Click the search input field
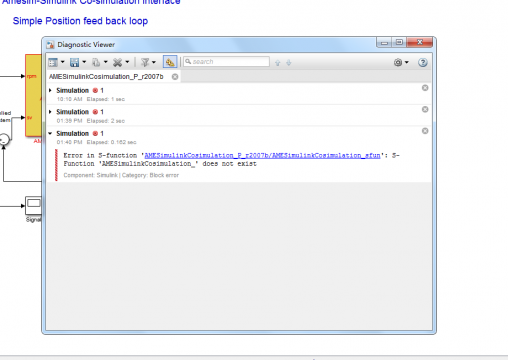This screenshot has height=360, width=508. pyautogui.click(x=226, y=62)
